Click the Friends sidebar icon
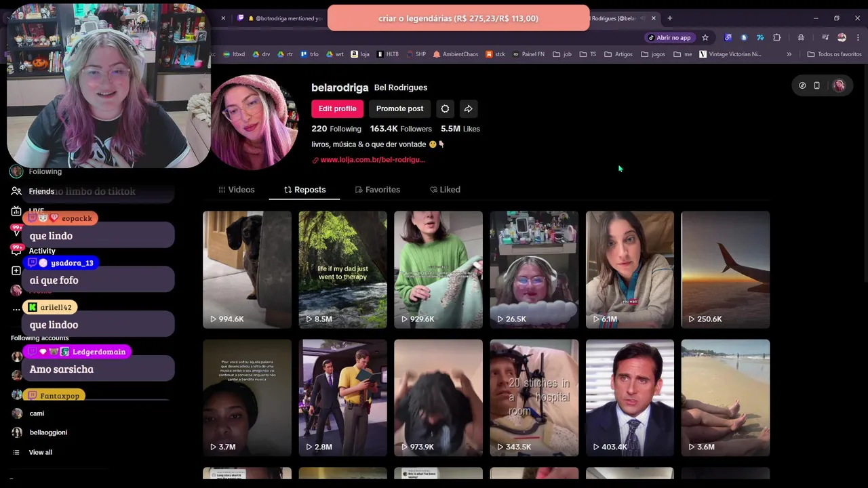868x488 pixels. pos(16,192)
